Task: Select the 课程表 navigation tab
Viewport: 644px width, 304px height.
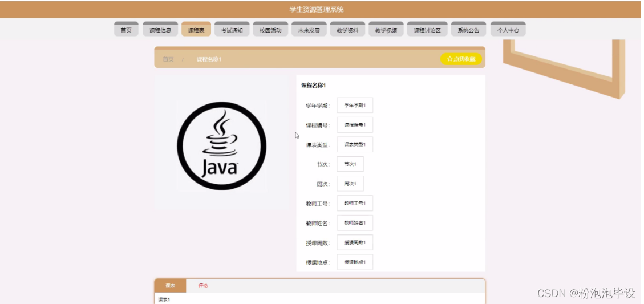Action: click(x=196, y=29)
